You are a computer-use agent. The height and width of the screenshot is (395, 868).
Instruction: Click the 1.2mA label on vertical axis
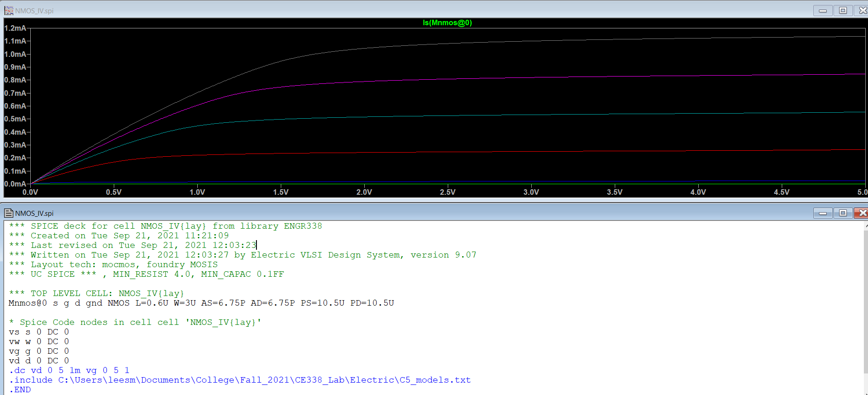pos(15,28)
